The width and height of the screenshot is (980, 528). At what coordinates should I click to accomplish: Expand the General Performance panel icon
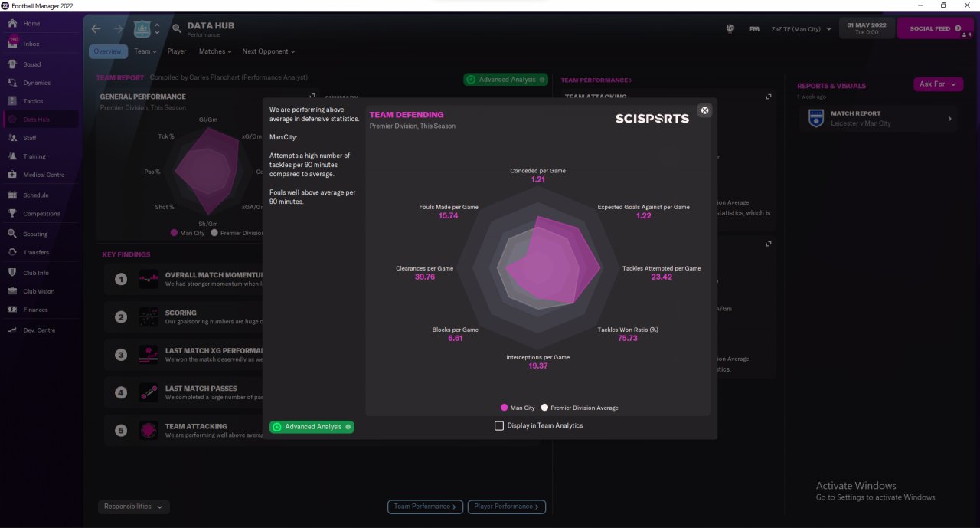pos(312,97)
